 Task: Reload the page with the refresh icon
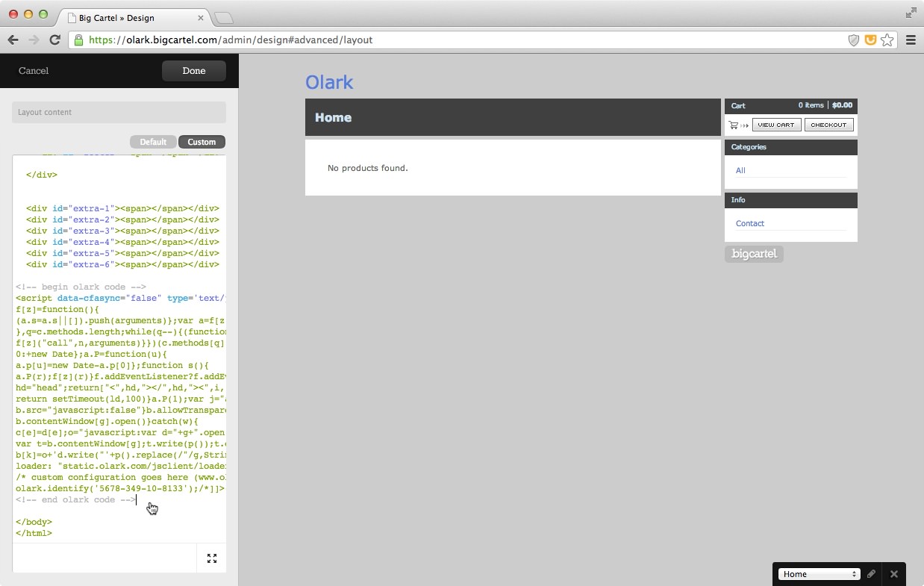pos(54,40)
